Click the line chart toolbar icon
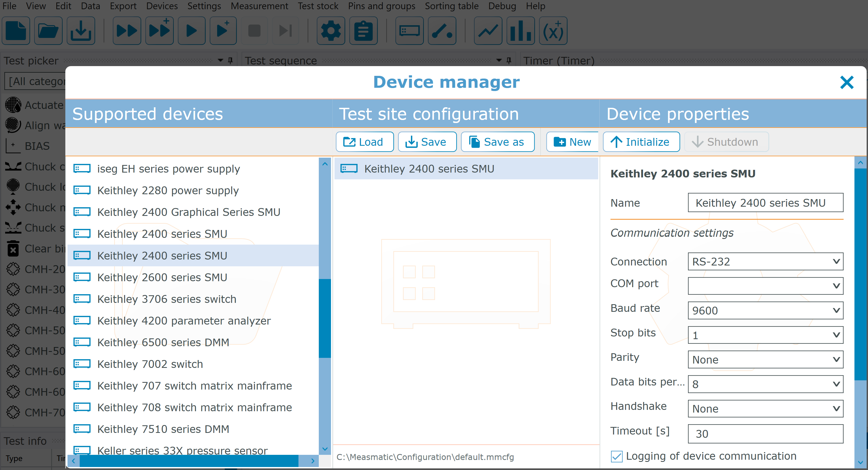 point(488,31)
